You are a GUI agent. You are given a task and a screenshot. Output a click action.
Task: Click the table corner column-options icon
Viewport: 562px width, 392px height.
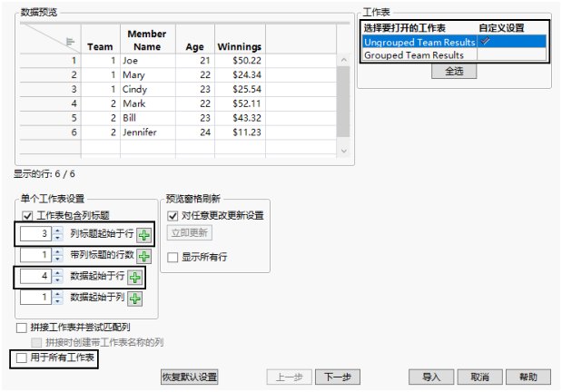coord(70,42)
